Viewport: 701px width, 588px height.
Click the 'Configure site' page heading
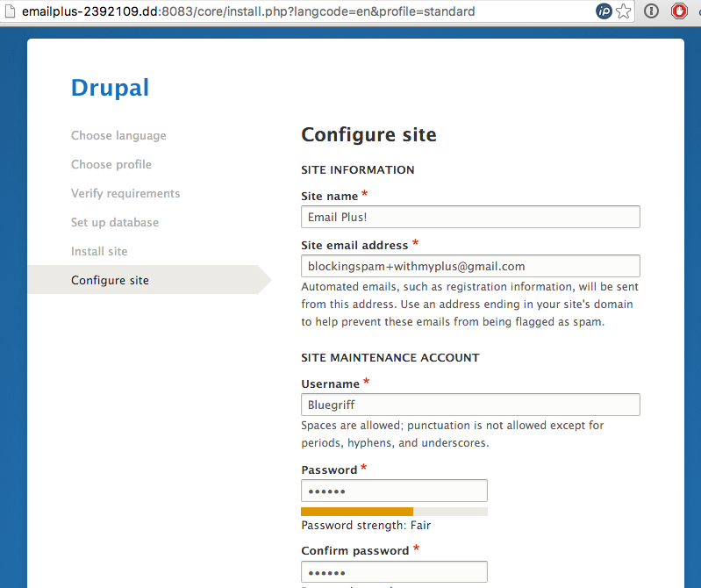tap(368, 134)
